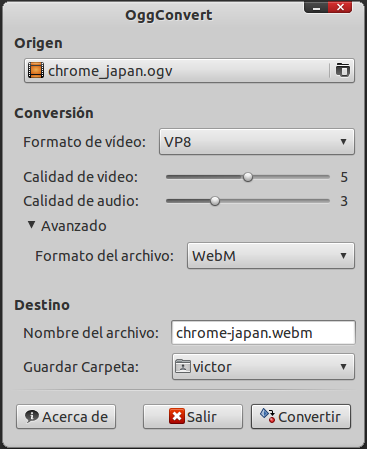Minimize the OggConvert window

[x=316, y=7]
